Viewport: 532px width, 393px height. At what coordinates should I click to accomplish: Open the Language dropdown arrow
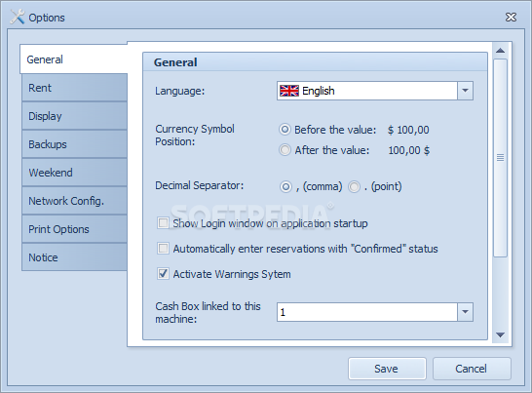(465, 91)
